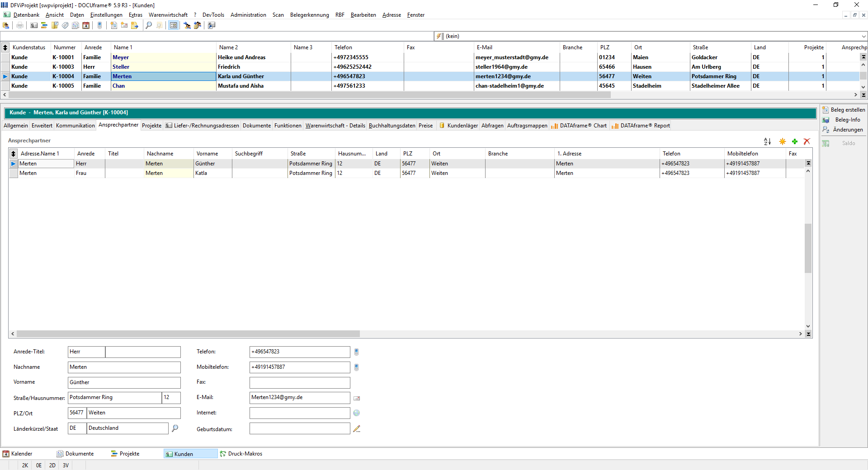Image resolution: width=868 pixels, height=470 pixels.
Task: Click country lookup magnifier beside Deutschland
Action: 175,428
